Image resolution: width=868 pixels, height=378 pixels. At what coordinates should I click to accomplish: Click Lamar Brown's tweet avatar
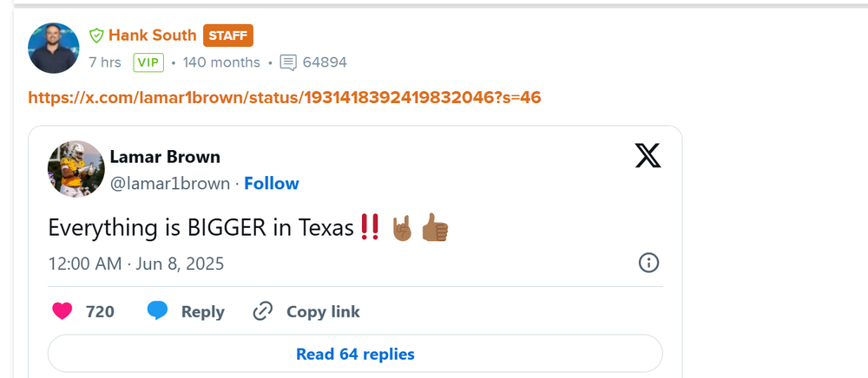tap(76, 169)
